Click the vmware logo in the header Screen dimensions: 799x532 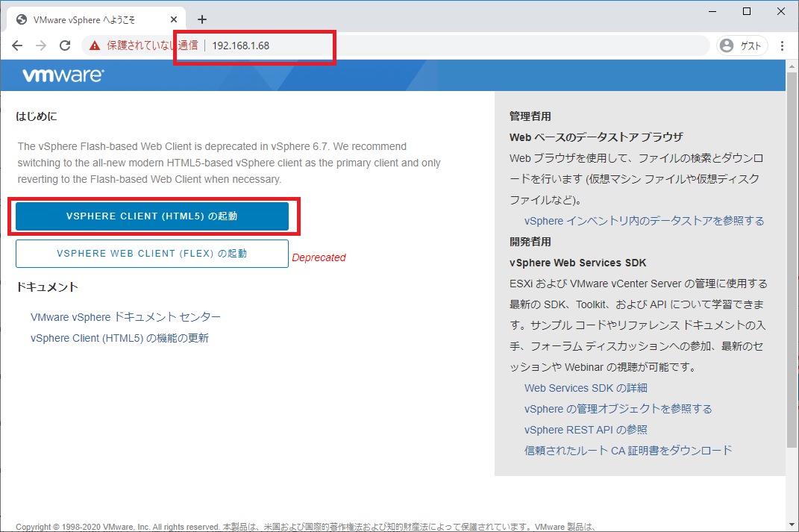(63, 75)
